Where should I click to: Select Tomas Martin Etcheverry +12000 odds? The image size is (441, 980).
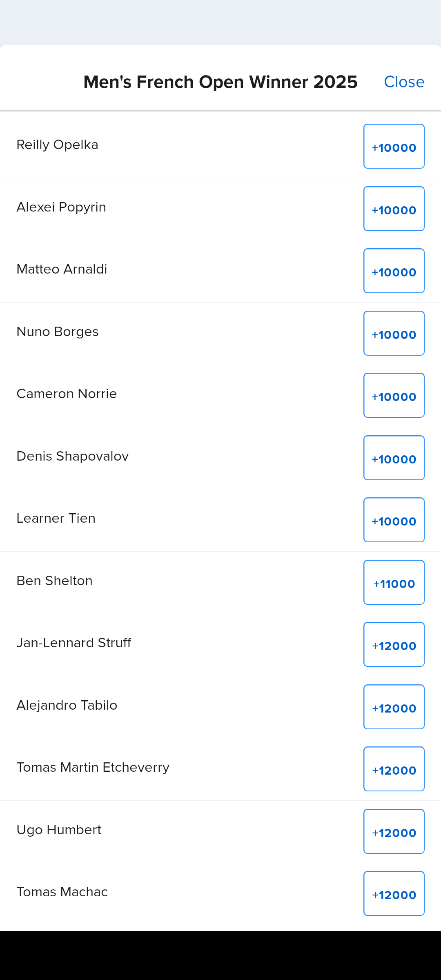[x=394, y=769]
